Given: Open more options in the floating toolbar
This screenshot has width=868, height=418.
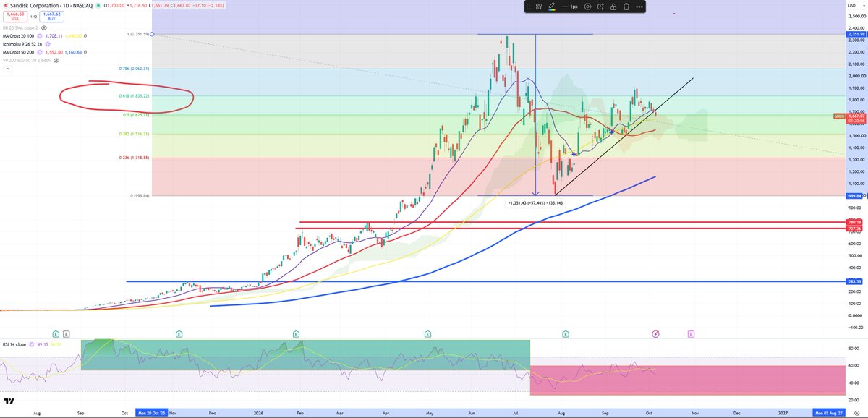Looking at the screenshot, I should [639, 7].
